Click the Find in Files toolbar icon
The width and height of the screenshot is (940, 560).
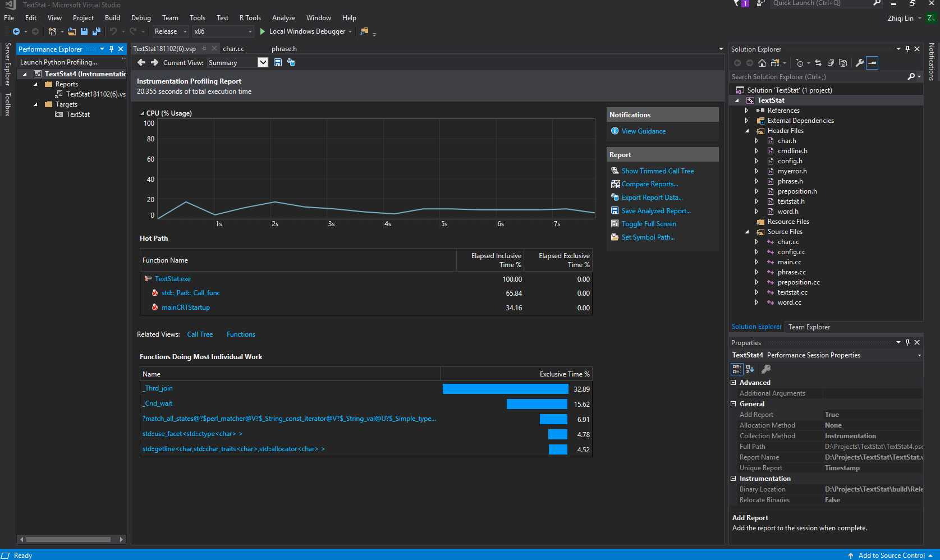[364, 31]
